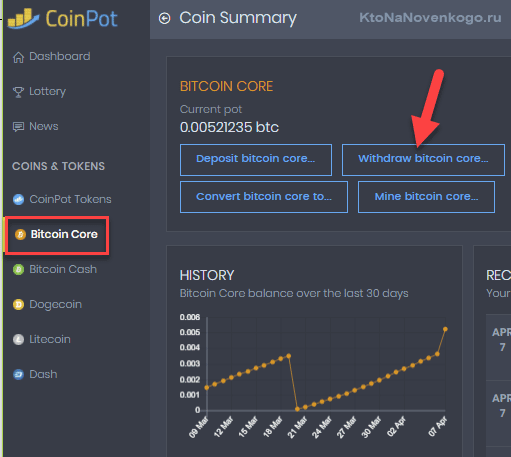Viewport: 511px width, 457px height.
Task: Click the blue Dash coin icon
Action: click(19, 374)
